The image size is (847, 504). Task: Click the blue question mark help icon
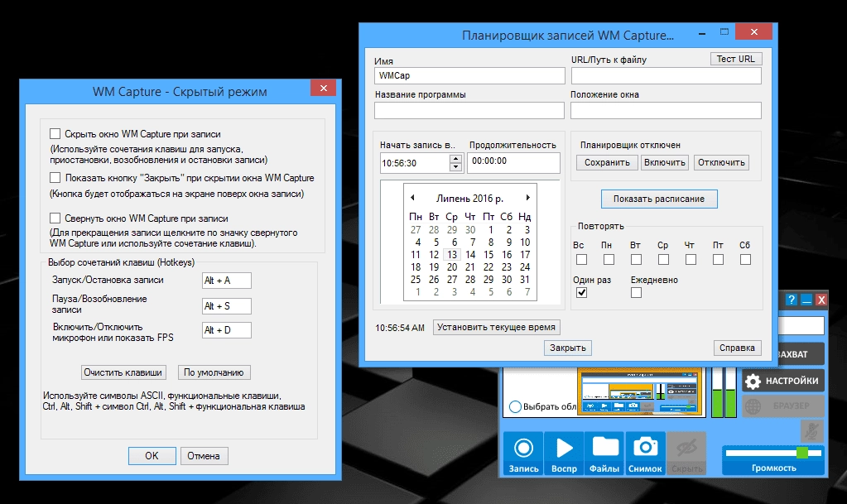click(x=791, y=300)
